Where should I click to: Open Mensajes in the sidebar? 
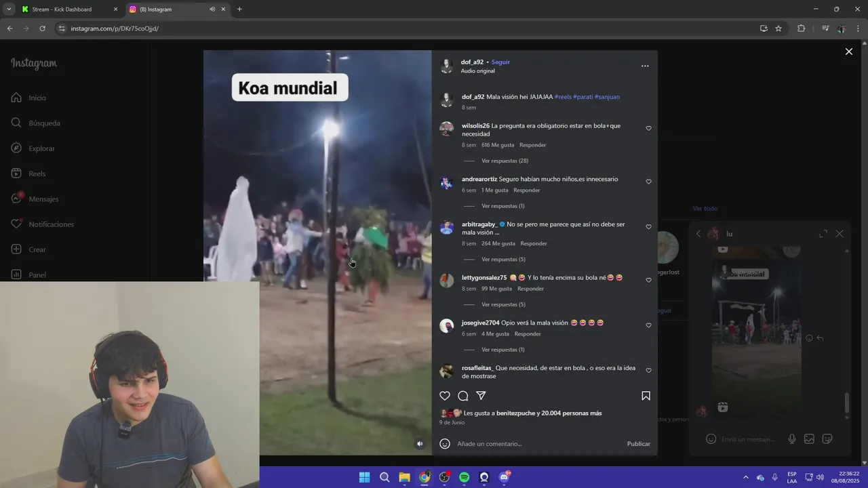click(35, 199)
